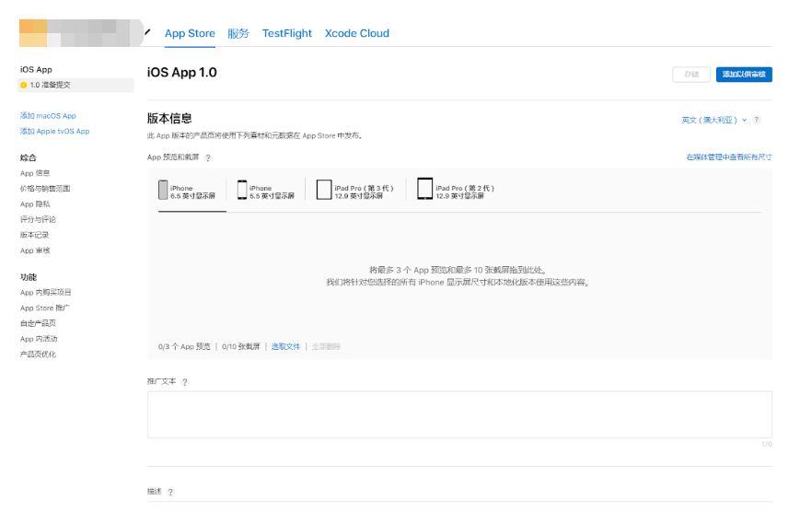Click 全部删除 link
The height and width of the screenshot is (512, 812).
(x=326, y=346)
